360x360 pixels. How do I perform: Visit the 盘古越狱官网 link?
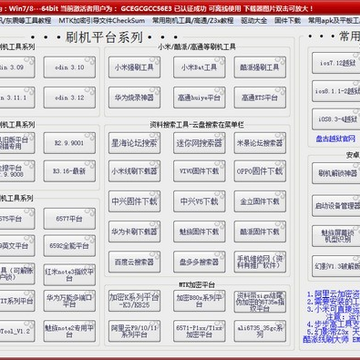pyautogui.click(x=336, y=139)
